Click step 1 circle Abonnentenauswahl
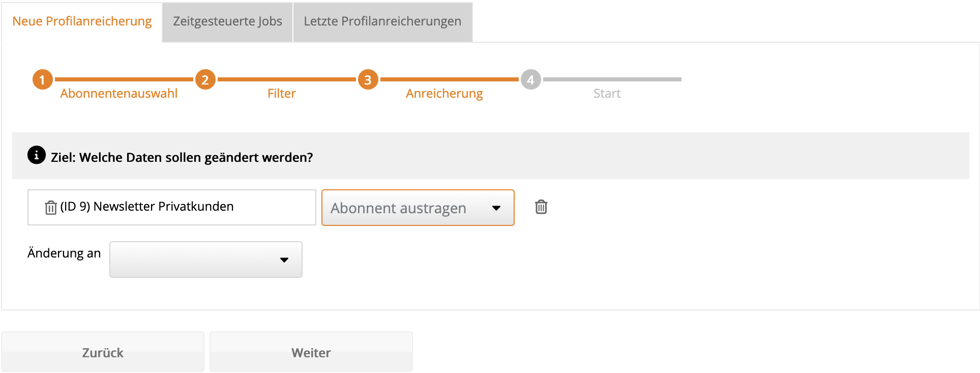The height and width of the screenshot is (373, 980). tap(43, 80)
